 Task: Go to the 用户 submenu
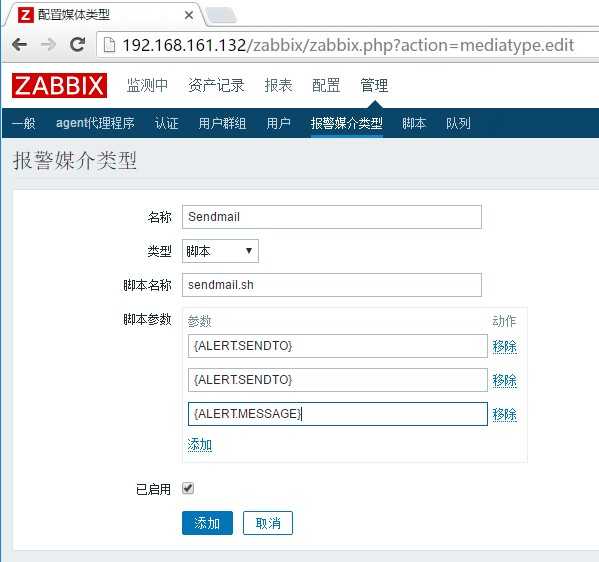[x=278, y=123]
